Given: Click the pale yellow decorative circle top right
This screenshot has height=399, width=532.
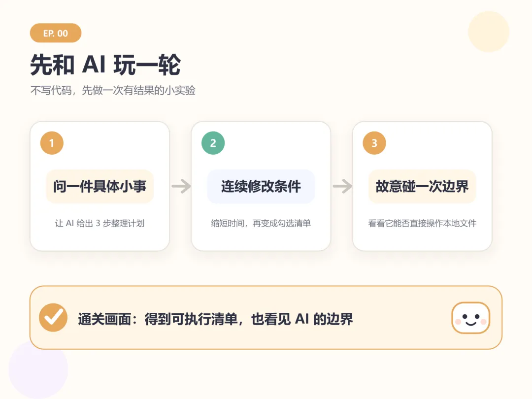Looking at the screenshot, I should (489, 32).
